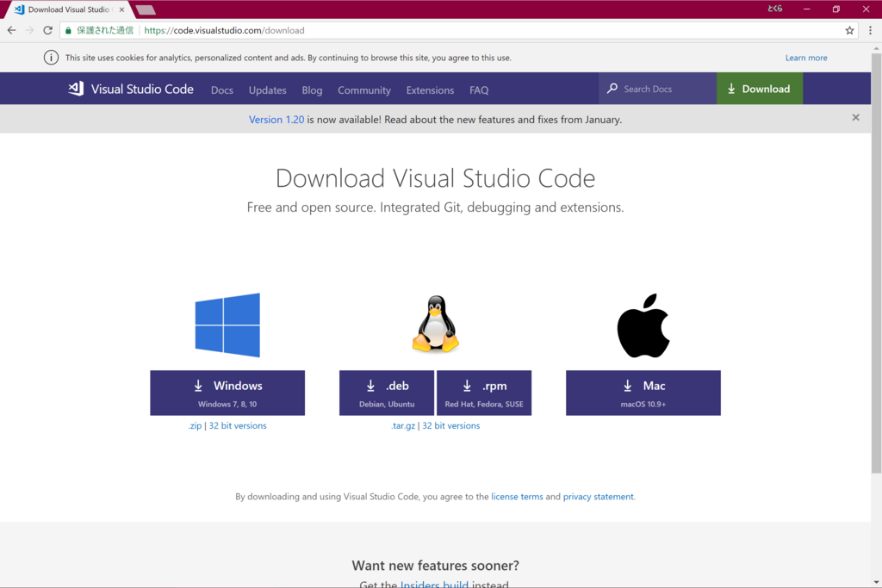The width and height of the screenshot is (882, 588).
Task: Open Windows 32 bit versions link
Action: [x=238, y=425]
